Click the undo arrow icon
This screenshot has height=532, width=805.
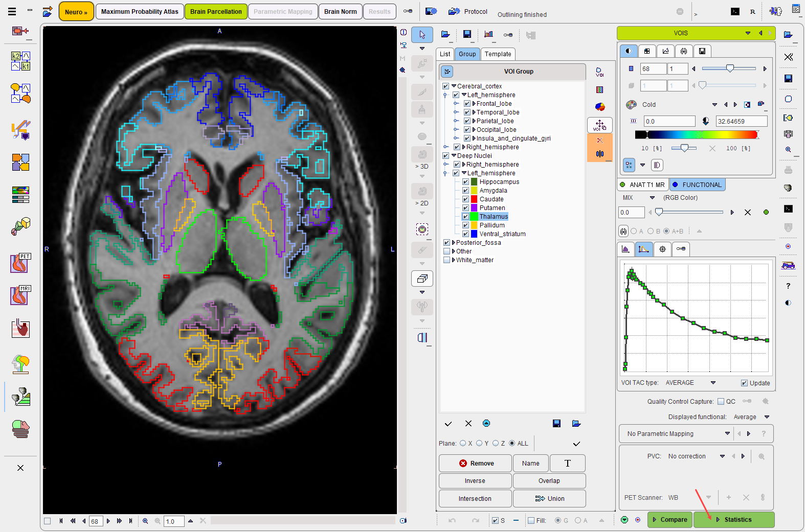(452, 520)
